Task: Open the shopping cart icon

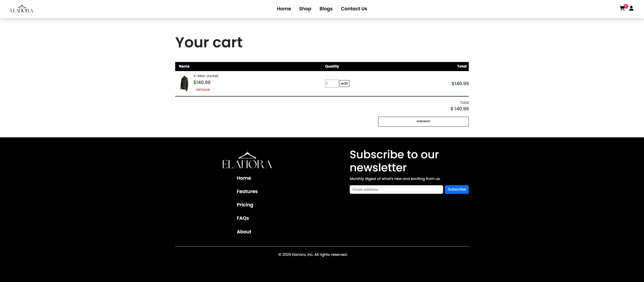Action: [622, 9]
